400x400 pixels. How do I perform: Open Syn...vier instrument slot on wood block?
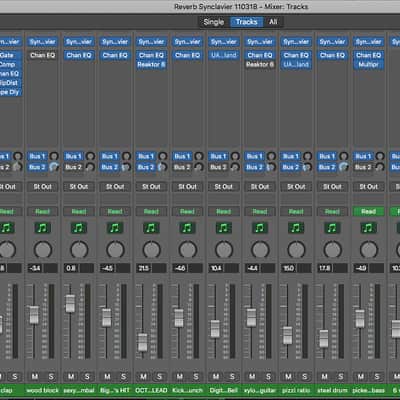42,42
